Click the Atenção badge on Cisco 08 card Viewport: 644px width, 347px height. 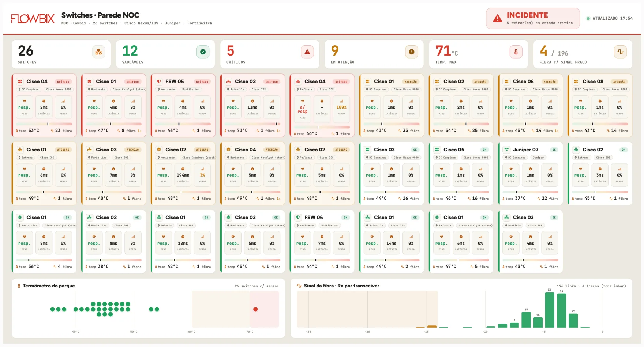(619, 82)
